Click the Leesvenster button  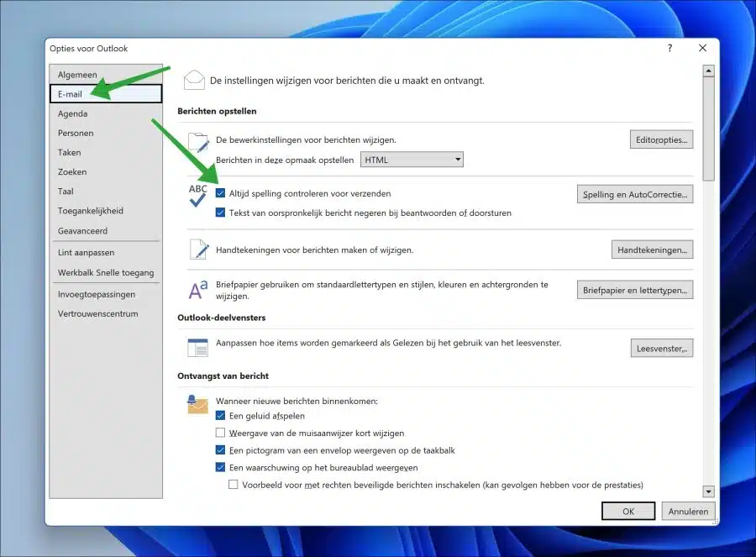tap(662, 348)
